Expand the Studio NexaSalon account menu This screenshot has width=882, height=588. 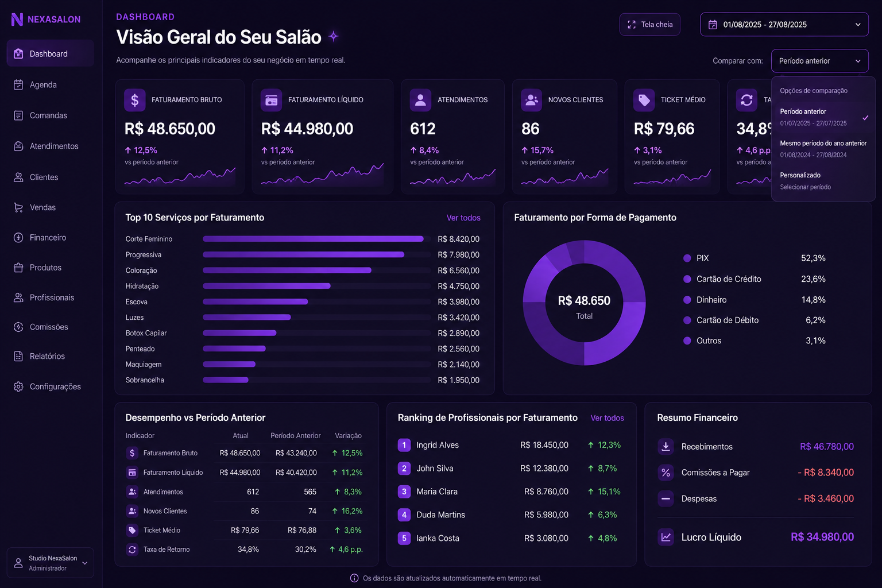(51, 563)
